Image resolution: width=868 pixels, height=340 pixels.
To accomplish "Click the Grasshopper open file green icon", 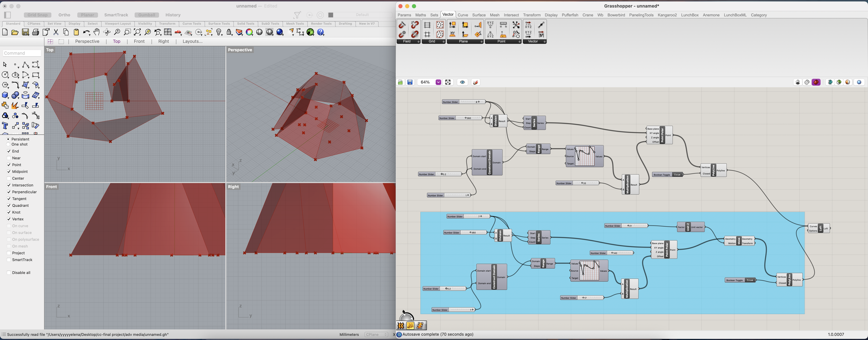I will click(x=400, y=82).
